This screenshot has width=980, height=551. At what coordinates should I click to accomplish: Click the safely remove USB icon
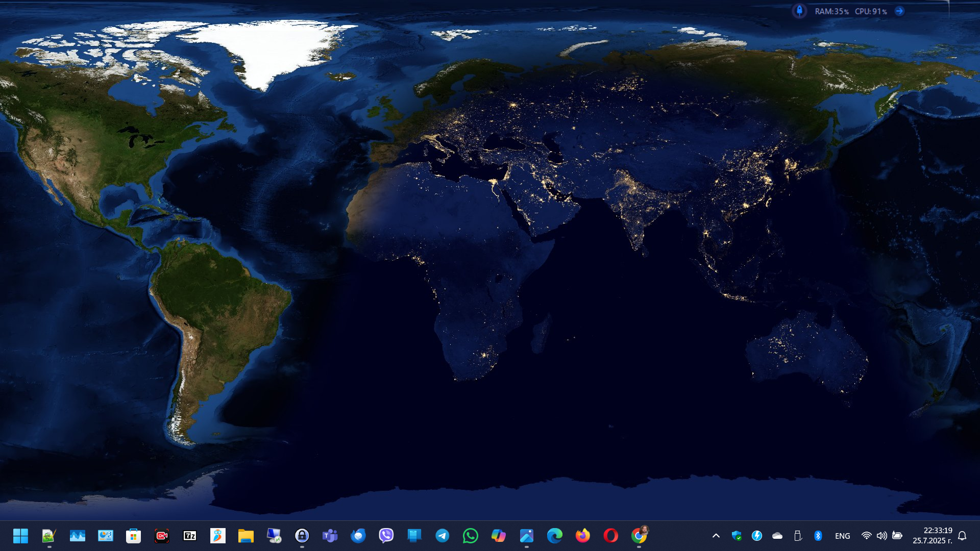point(797,536)
